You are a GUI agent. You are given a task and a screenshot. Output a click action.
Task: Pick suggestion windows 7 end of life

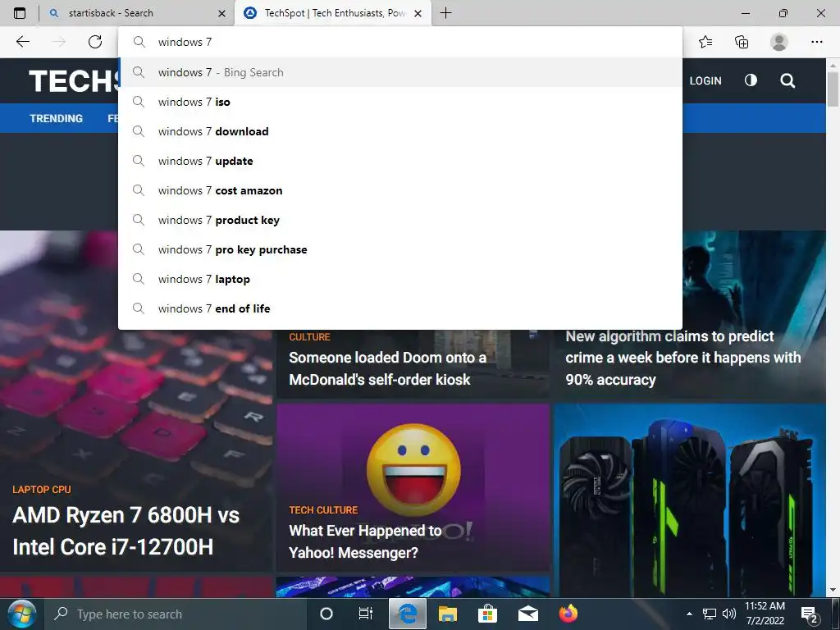tap(400, 308)
